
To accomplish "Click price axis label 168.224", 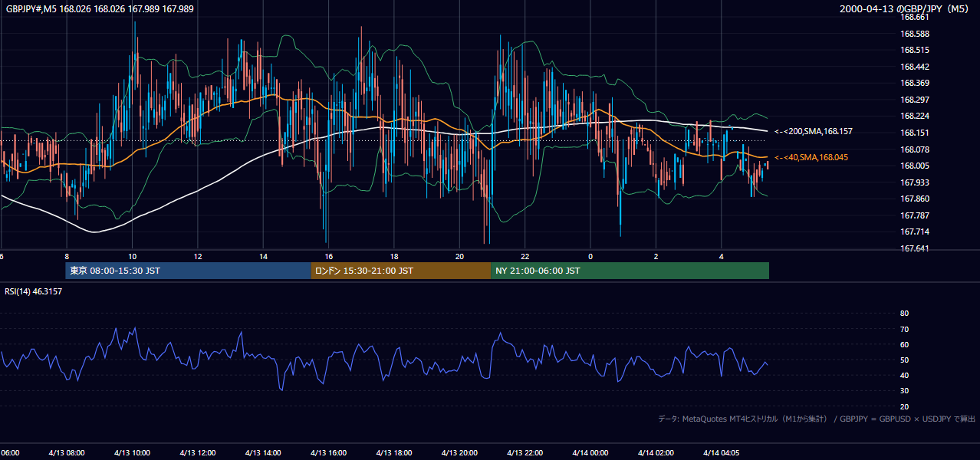I will tap(914, 117).
